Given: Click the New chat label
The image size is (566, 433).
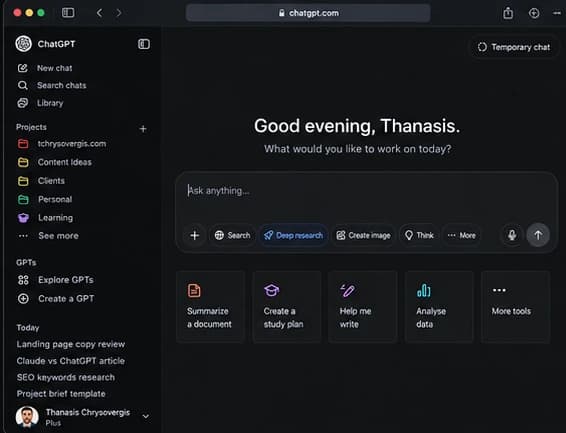Looking at the screenshot, I should 55,68.
